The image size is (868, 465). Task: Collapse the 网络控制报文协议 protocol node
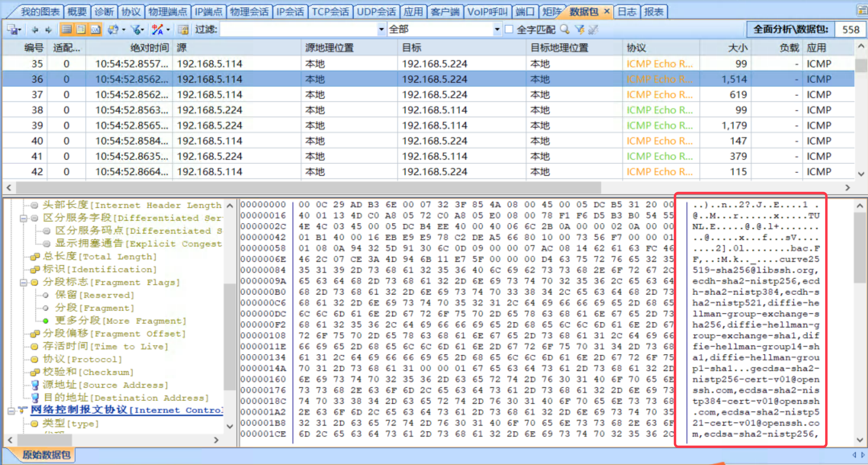click(11, 410)
